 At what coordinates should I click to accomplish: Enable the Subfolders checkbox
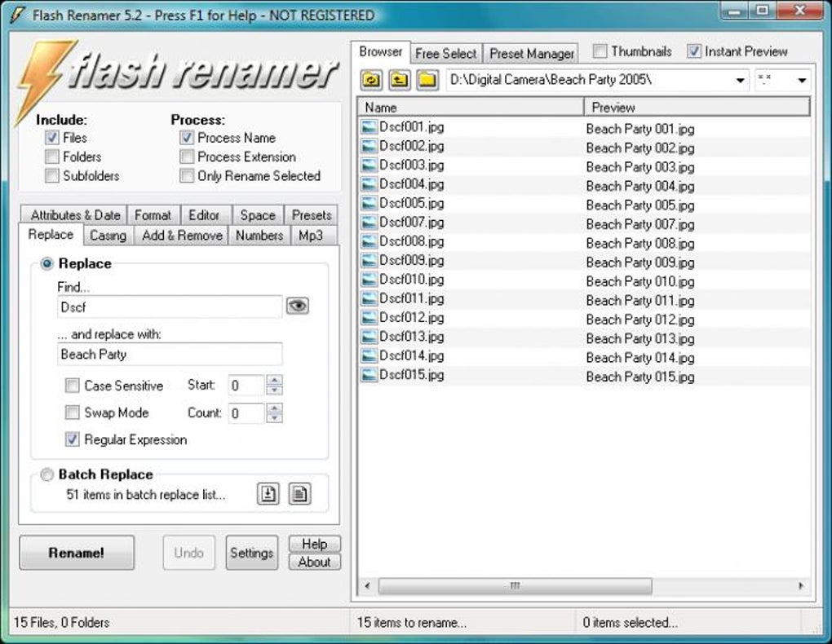pos(52,175)
